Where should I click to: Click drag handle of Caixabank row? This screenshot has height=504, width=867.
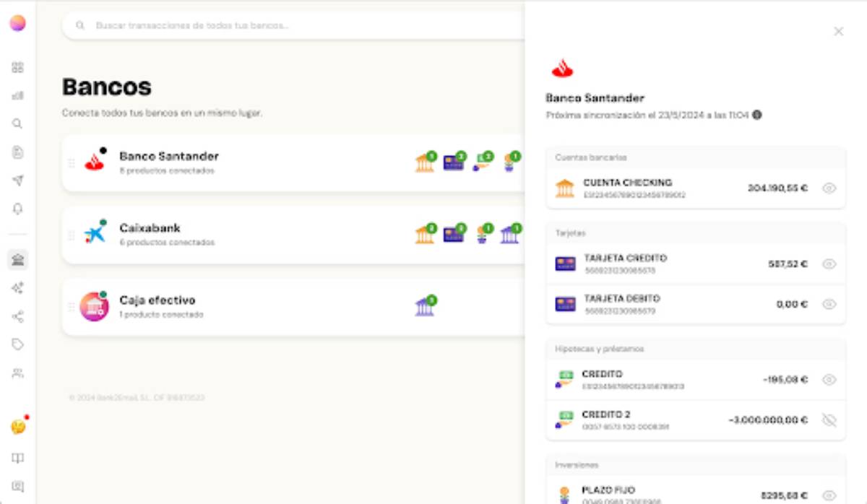[72, 235]
